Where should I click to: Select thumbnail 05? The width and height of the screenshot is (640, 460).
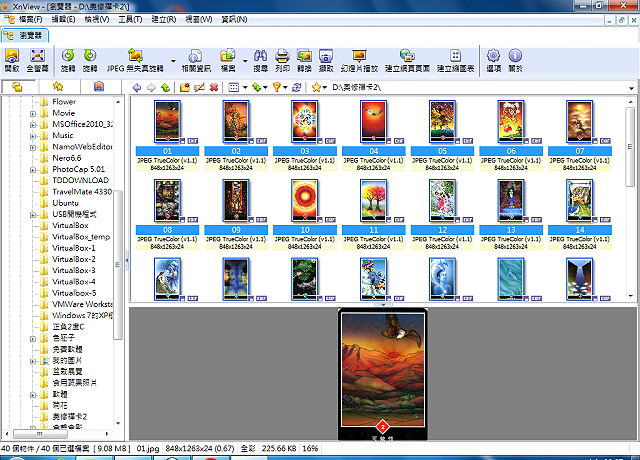coord(442,122)
